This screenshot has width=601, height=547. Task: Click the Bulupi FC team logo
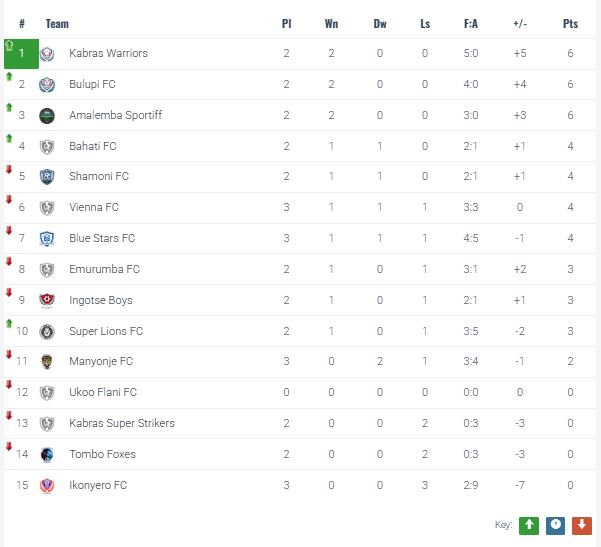pyautogui.click(x=47, y=85)
